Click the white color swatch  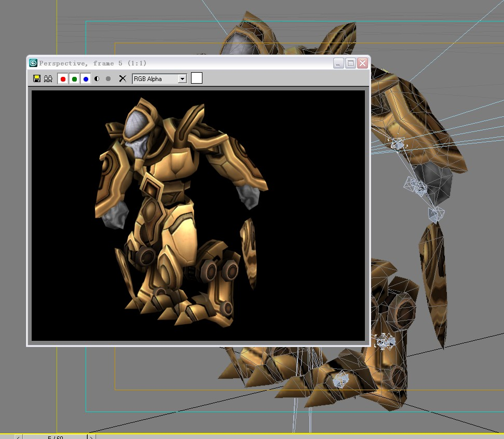[197, 78]
